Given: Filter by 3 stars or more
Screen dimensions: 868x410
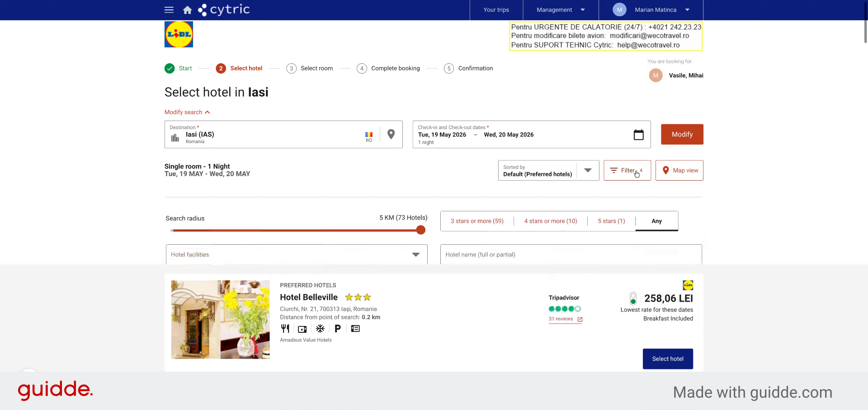Looking at the screenshot, I should (477, 221).
